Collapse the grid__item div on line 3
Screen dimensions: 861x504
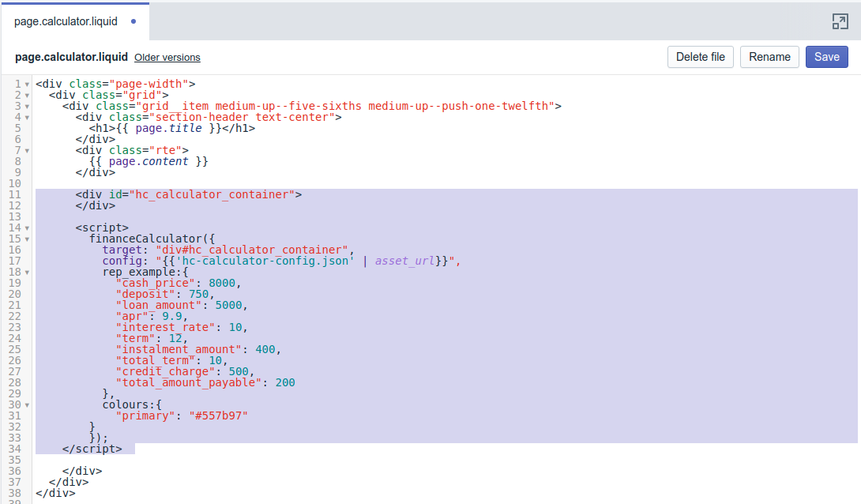(x=27, y=106)
